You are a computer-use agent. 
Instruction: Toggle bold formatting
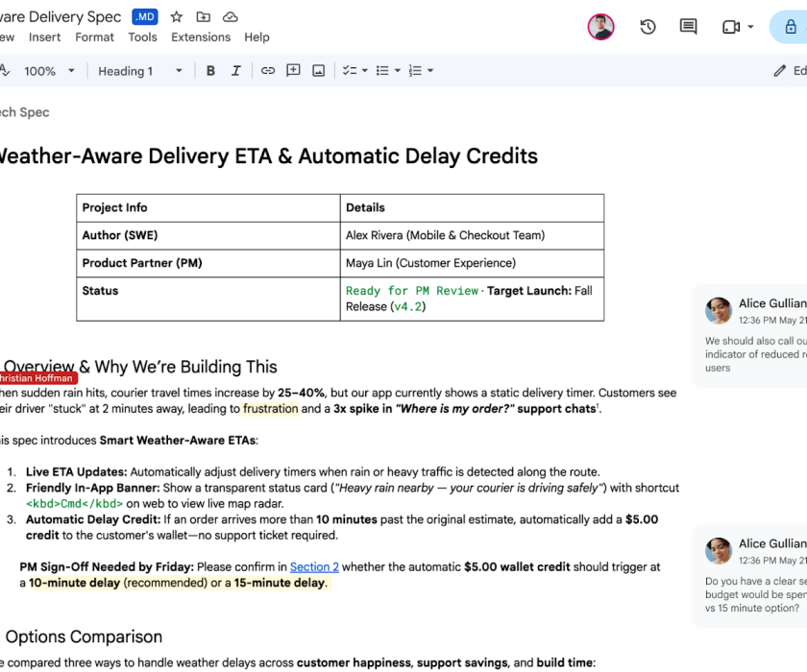[210, 70]
